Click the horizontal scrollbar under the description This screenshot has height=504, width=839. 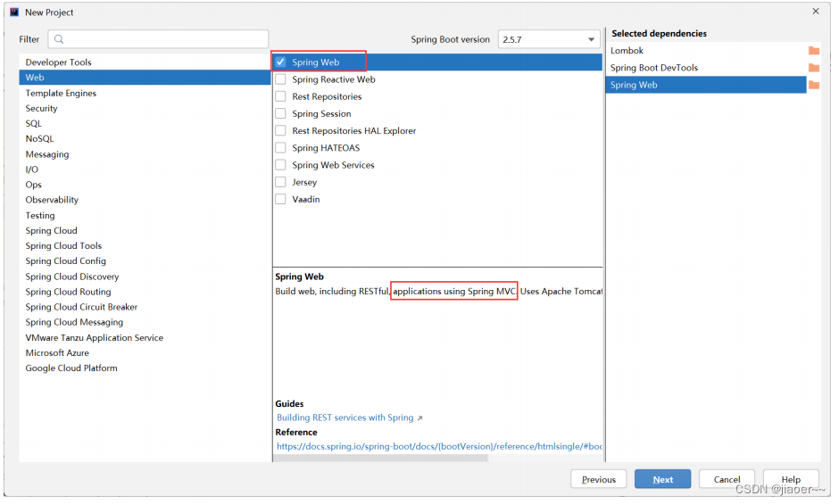pos(380,458)
